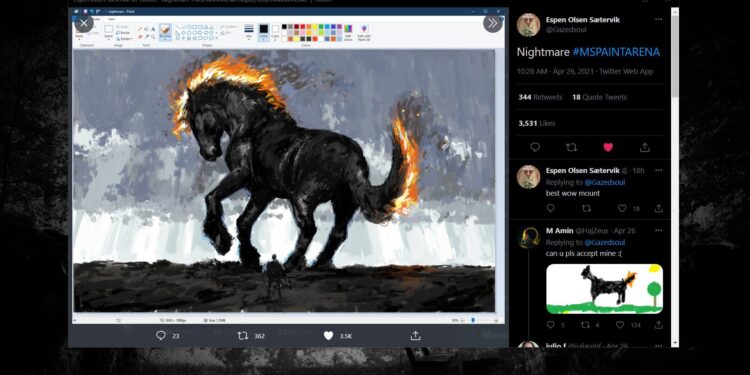Open M Amin's profile avatar
750x375 pixels.
pos(528,237)
